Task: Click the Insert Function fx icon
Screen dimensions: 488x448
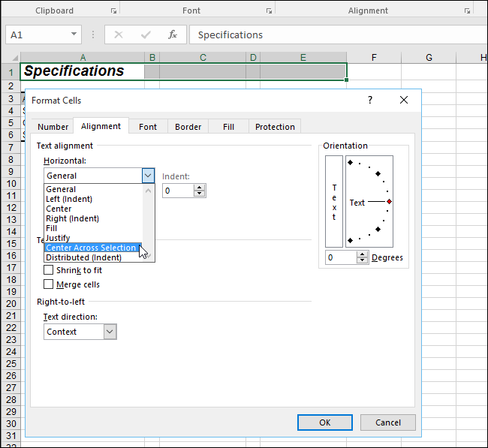Action: coord(172,35)
